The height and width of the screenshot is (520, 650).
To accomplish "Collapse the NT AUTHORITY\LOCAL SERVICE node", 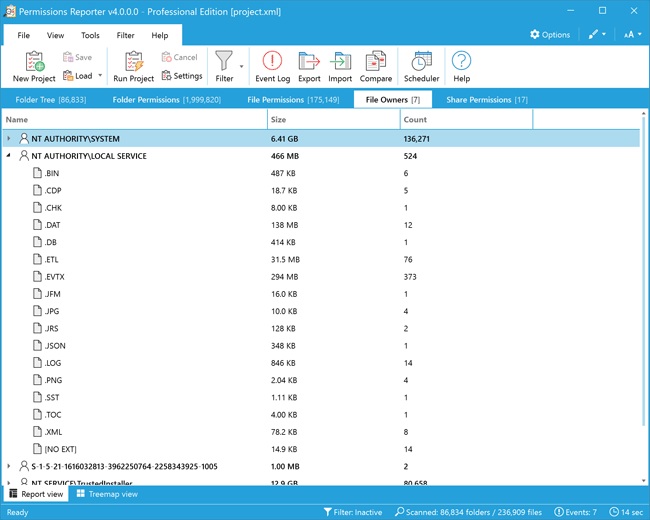I will pos(9,156).
